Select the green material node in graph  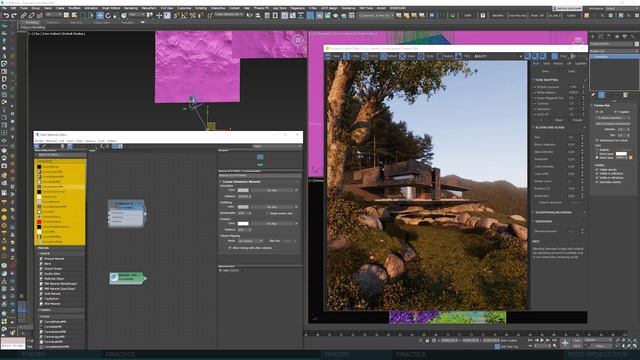127,278
